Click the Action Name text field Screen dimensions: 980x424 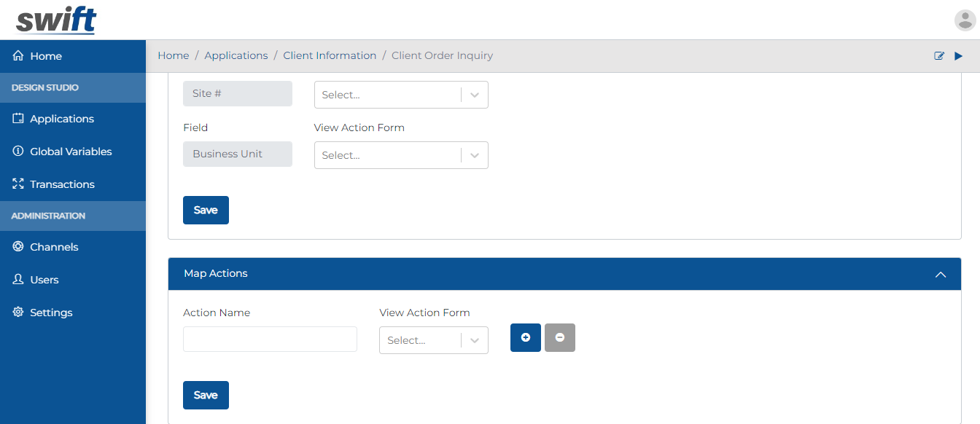270,339
